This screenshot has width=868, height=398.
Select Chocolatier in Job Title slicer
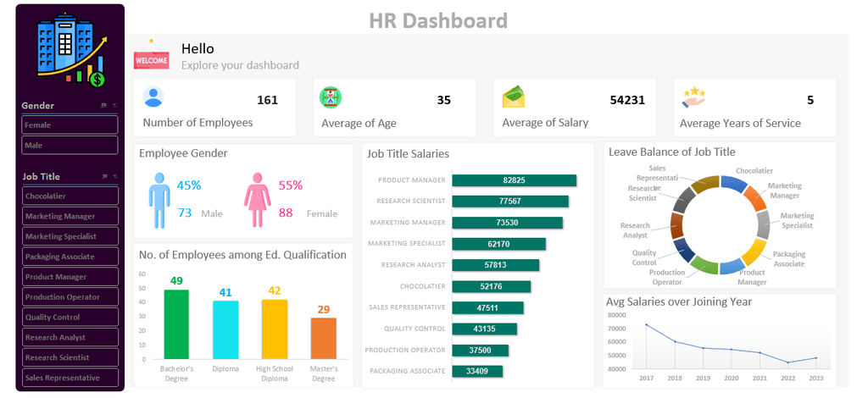point(70,196)
